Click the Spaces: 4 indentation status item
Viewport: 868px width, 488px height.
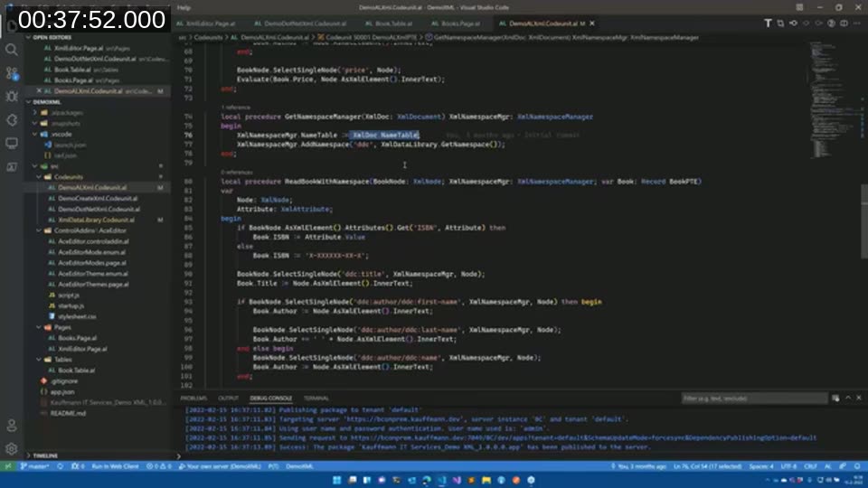(x=761, y=466)
